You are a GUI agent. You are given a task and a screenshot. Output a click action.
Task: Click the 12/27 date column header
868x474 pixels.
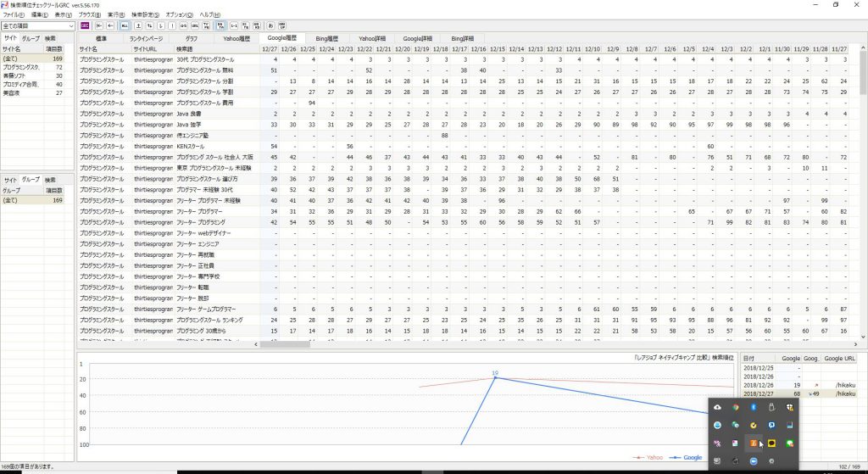269,49
